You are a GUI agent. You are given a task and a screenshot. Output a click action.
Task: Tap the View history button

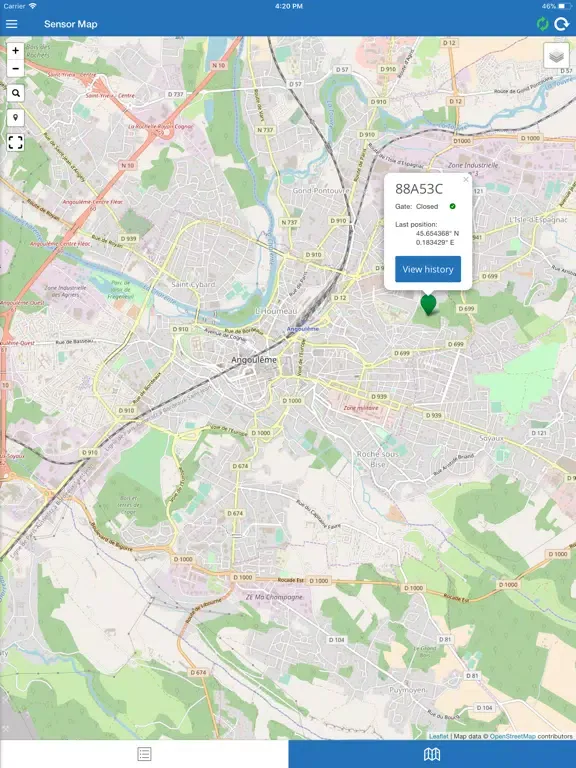(428, 269)
